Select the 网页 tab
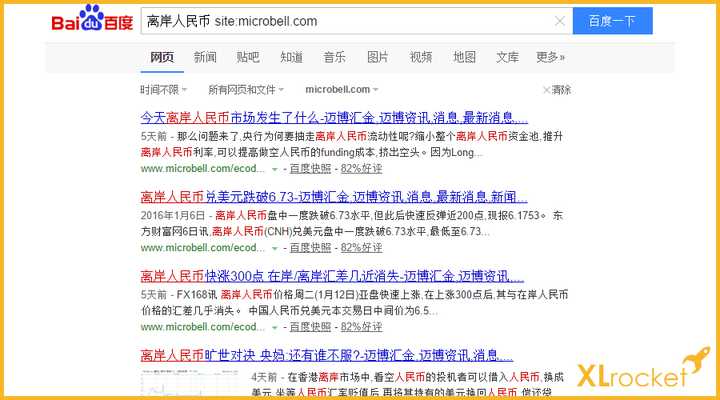Viewport: 720px width, 400px height. (x=162, y=57)
